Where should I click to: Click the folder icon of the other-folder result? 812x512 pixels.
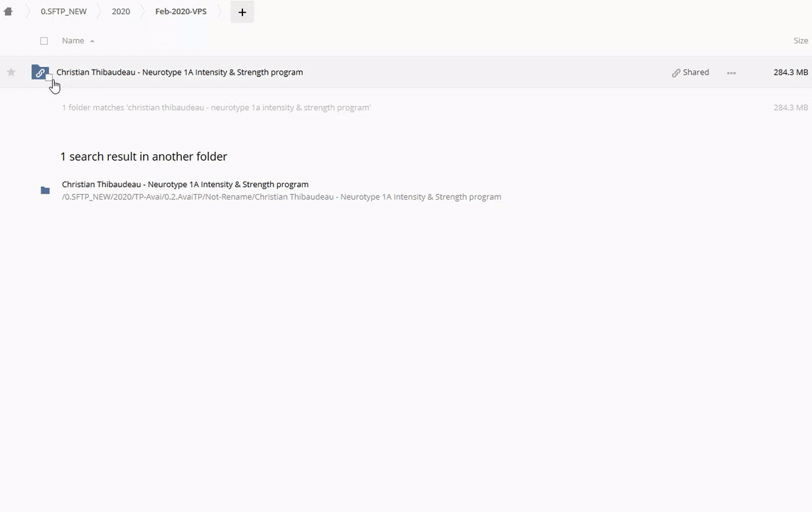[x=46, y=190]
